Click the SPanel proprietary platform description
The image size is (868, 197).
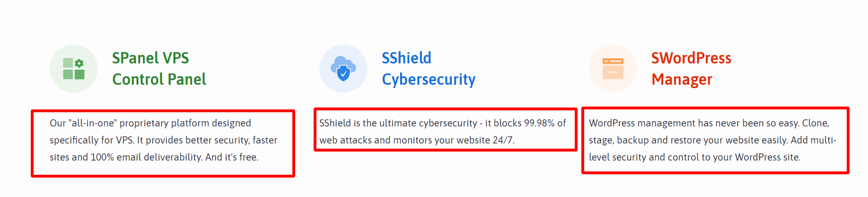(164, 140)
